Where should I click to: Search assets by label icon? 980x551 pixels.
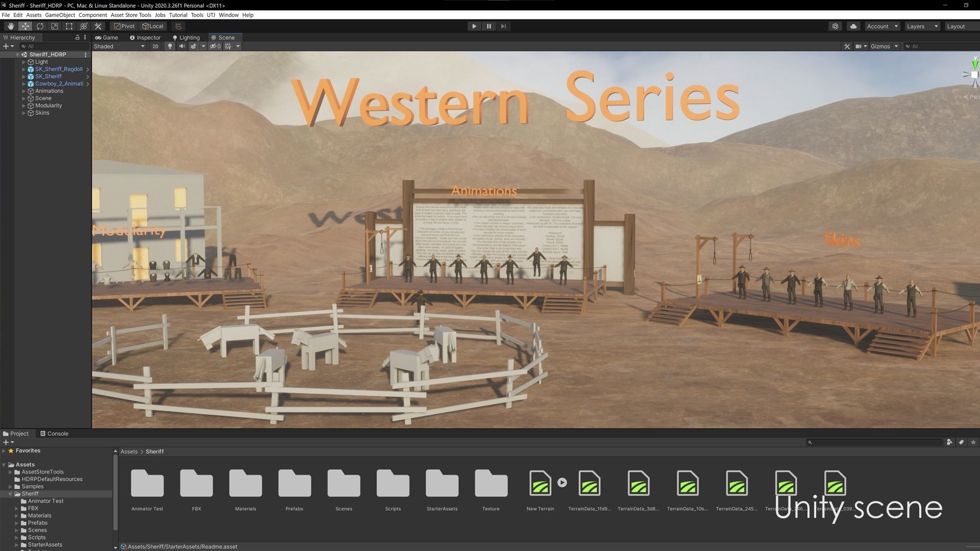(961, 442)
